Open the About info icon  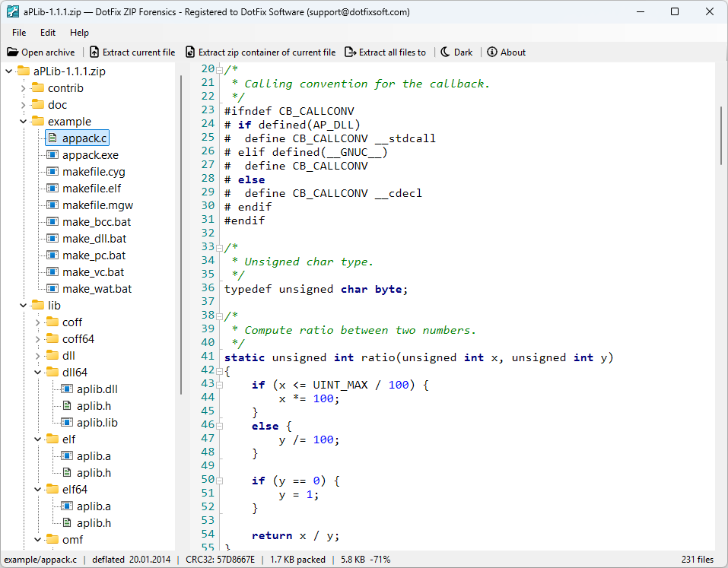(x=491, y=52)
